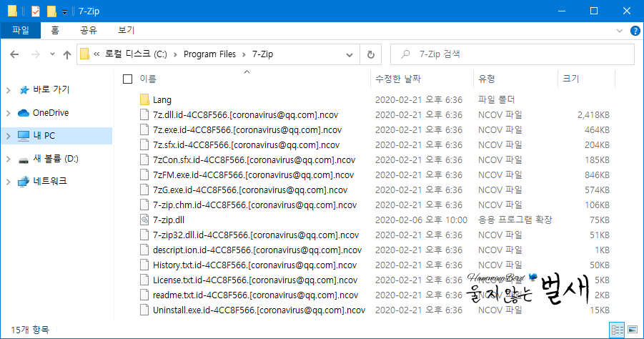The height and width of the screenshot is (339, 644).
Task: Toggle the select-all items checkbox
Action: pos(128,79)
